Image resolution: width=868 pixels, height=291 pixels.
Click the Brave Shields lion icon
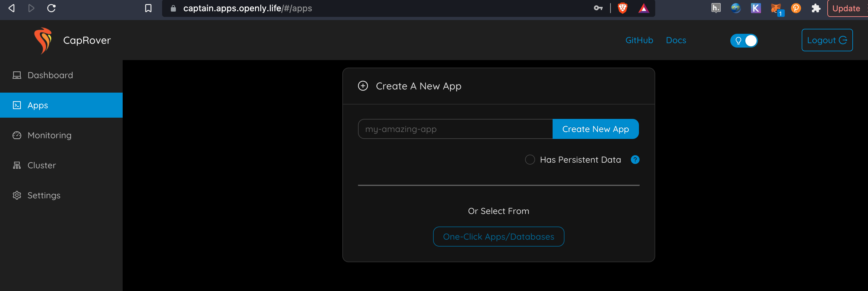pyautogui.click(x=622, y=8)
